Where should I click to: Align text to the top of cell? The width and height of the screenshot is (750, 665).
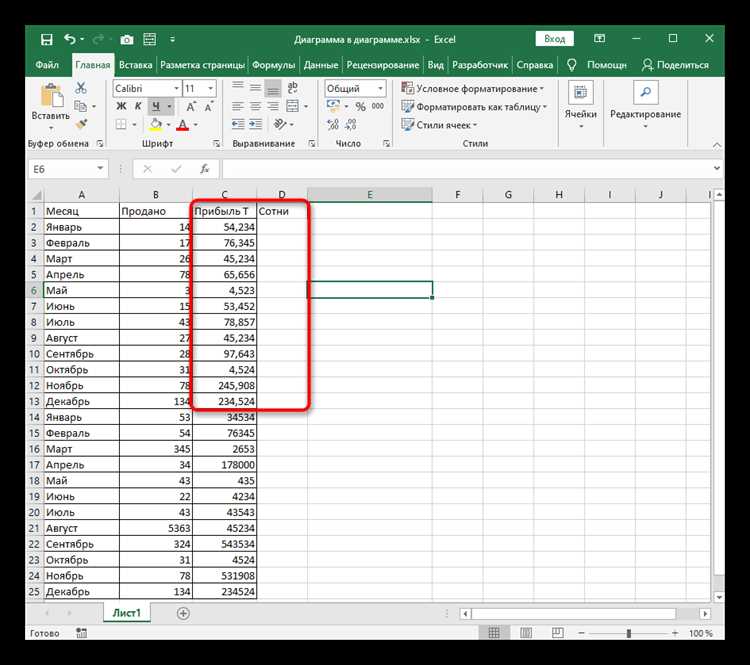click(x=238, y=88)
